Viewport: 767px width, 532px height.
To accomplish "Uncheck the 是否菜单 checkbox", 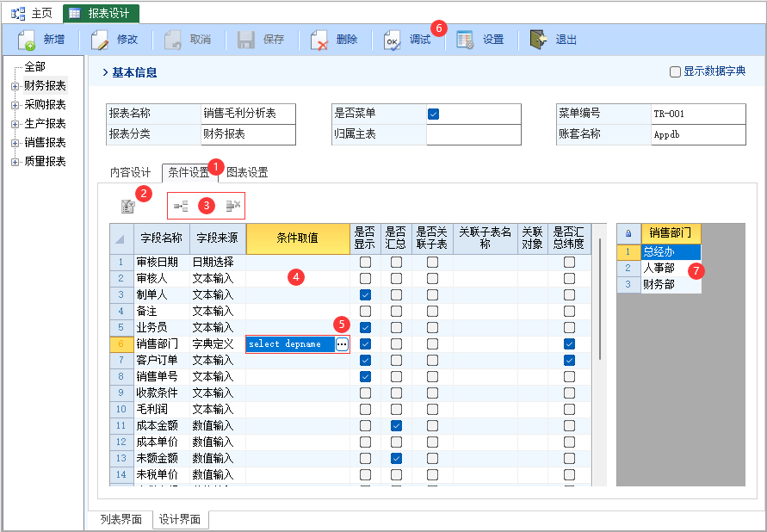I will 433,114.
